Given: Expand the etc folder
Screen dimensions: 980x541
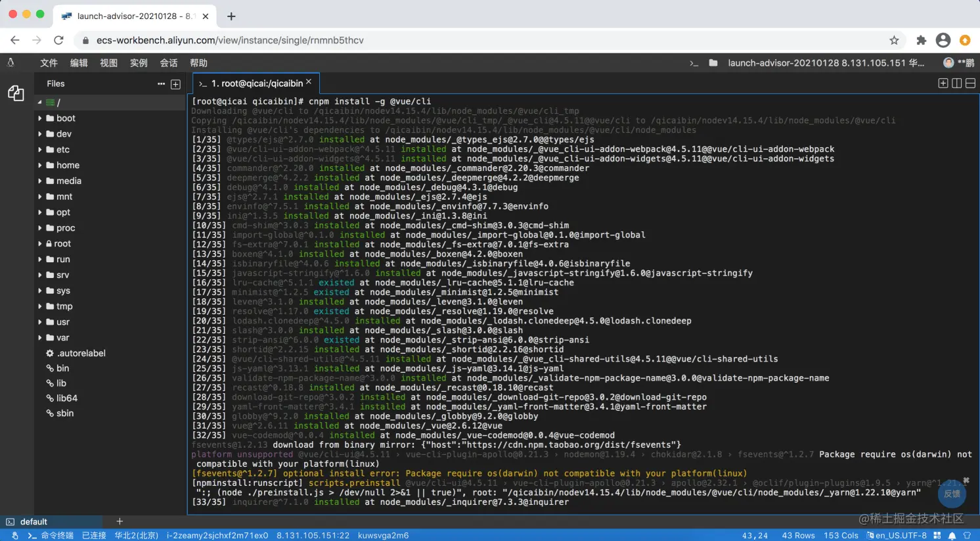Looking at the screenshot, I should (40, 149).
